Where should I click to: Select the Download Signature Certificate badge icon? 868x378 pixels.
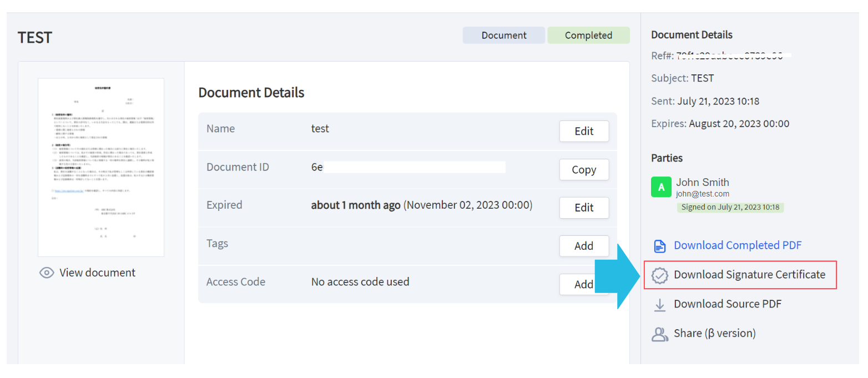coord(660,274)
